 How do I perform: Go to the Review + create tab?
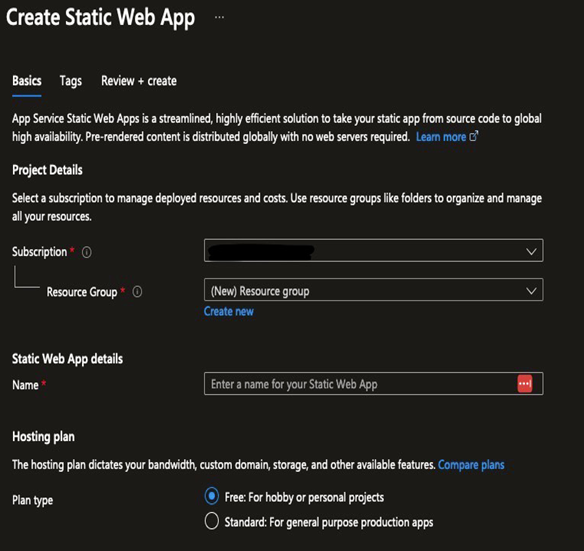(139, 81)
